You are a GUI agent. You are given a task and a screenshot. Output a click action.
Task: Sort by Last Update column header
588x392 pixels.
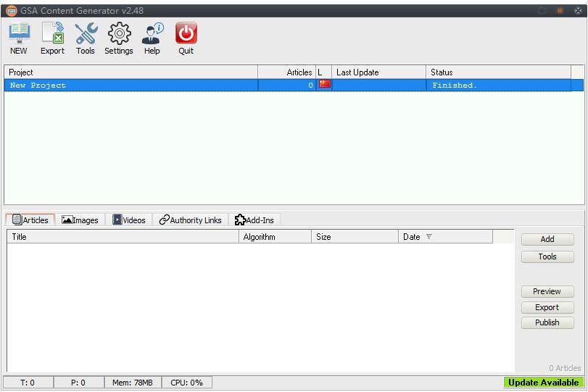(379, 72)
